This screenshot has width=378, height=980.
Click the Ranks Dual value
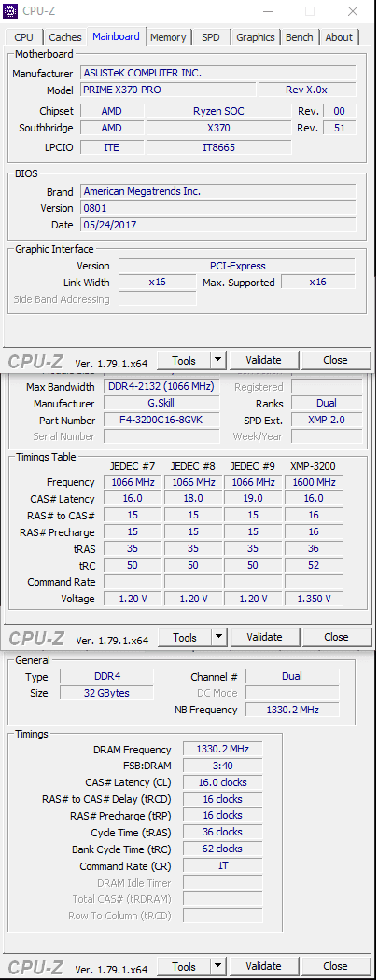[327, 403]
